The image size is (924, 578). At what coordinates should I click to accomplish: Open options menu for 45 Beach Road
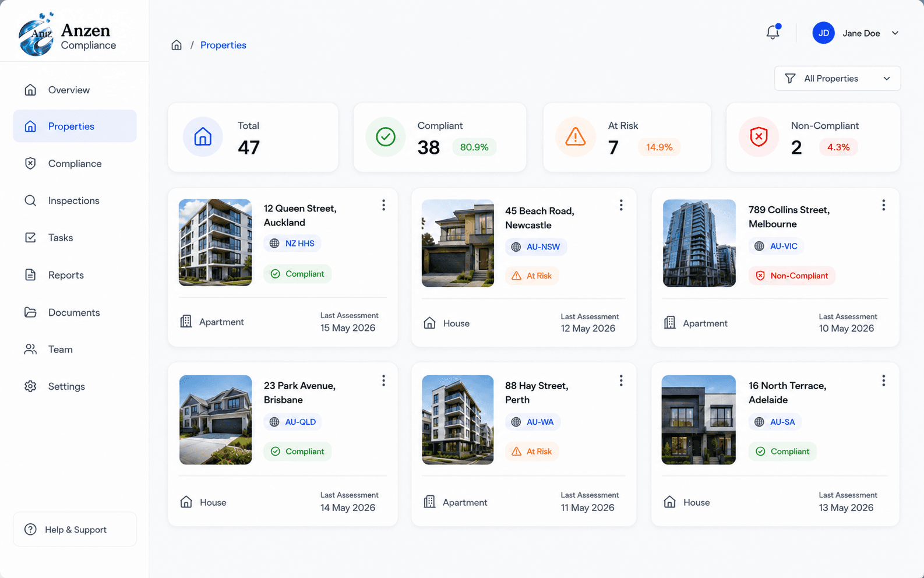(x=621, y=205)
